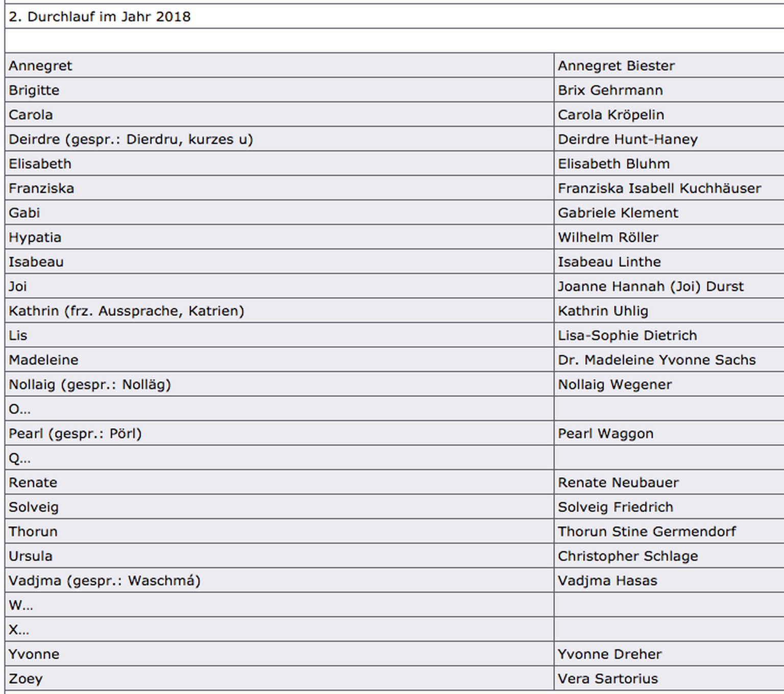Select the 'Isabeau Linthe' cell
This screenshot has width=784, height=694.
click(x=609, y=262)
